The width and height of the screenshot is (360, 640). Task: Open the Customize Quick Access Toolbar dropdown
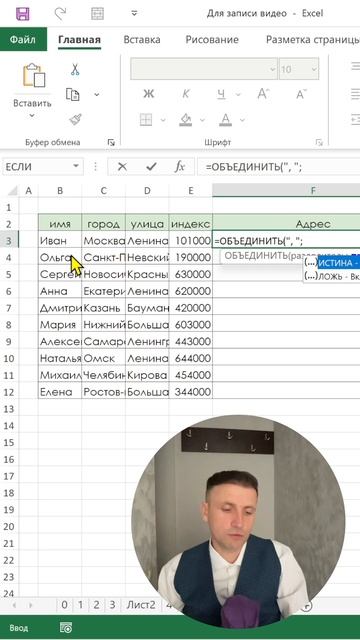(x=134, y=13)
